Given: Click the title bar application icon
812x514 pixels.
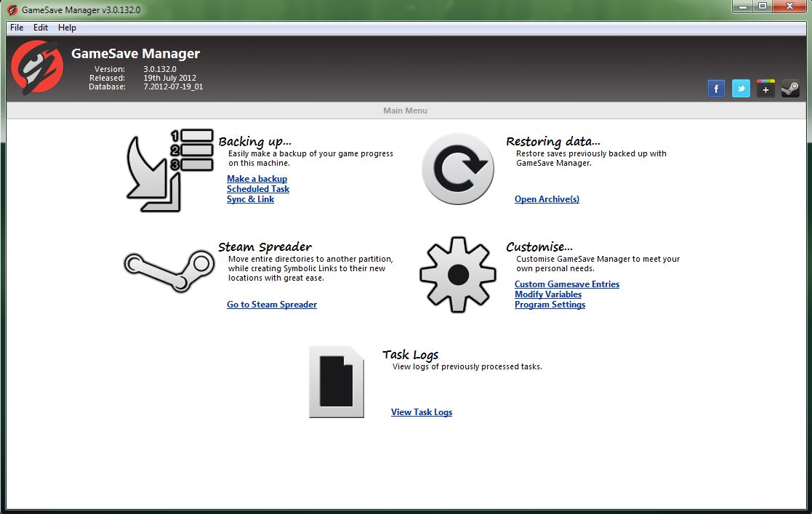Looking at the screenshot, I should pyautogui.click(x=12, y=10).
